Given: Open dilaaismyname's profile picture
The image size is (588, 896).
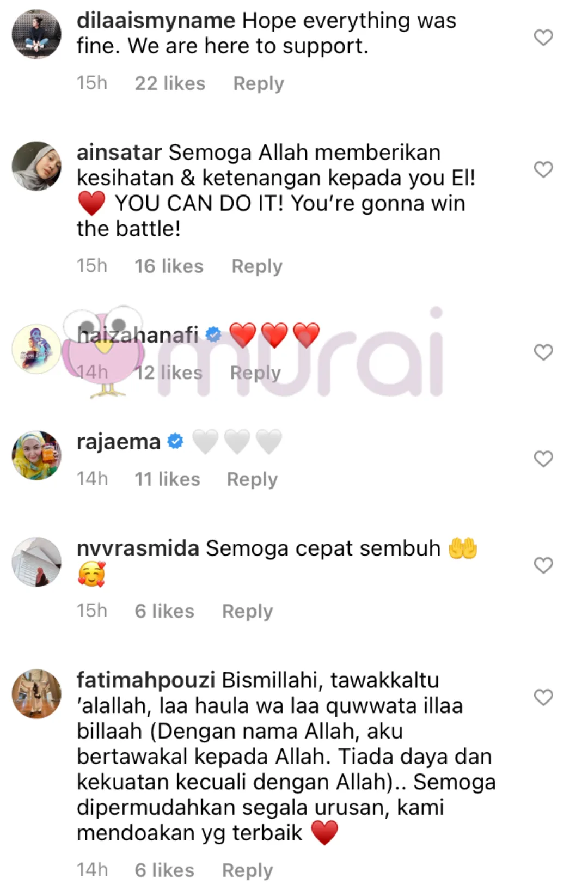Looking at the screenshot, I should pyautogui.click(x=36, y=34).
